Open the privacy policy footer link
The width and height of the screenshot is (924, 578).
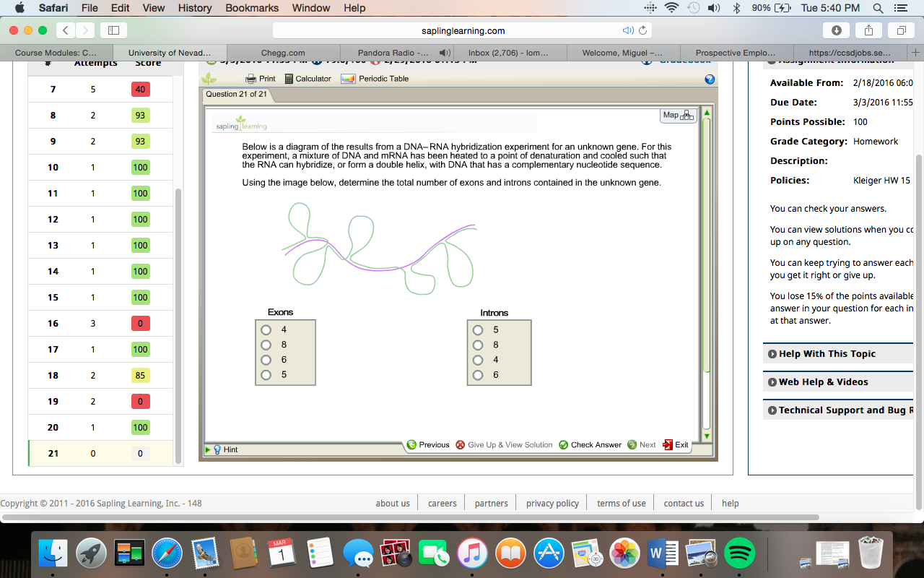552,504
